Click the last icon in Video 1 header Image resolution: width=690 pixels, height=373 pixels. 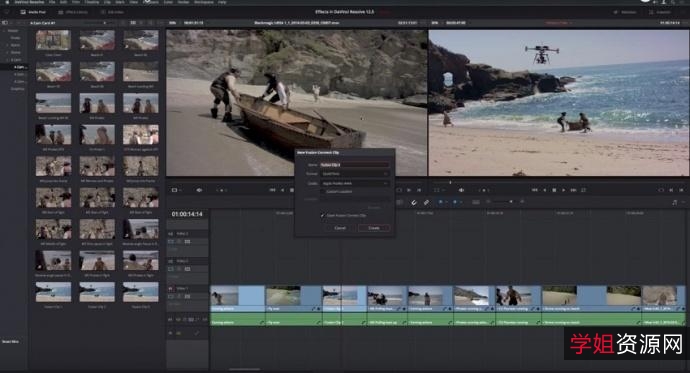point(187,296)
